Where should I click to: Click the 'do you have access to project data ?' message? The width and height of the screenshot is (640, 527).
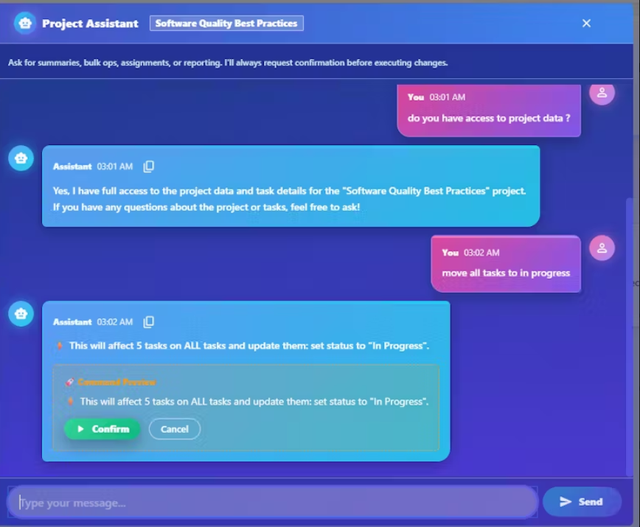click(x=489, y=118)
